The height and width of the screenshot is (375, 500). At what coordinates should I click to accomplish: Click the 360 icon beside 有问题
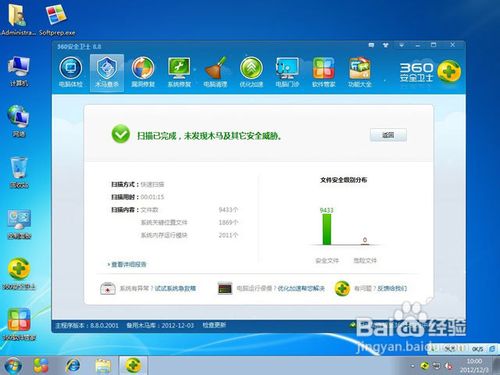coord(342,288)
